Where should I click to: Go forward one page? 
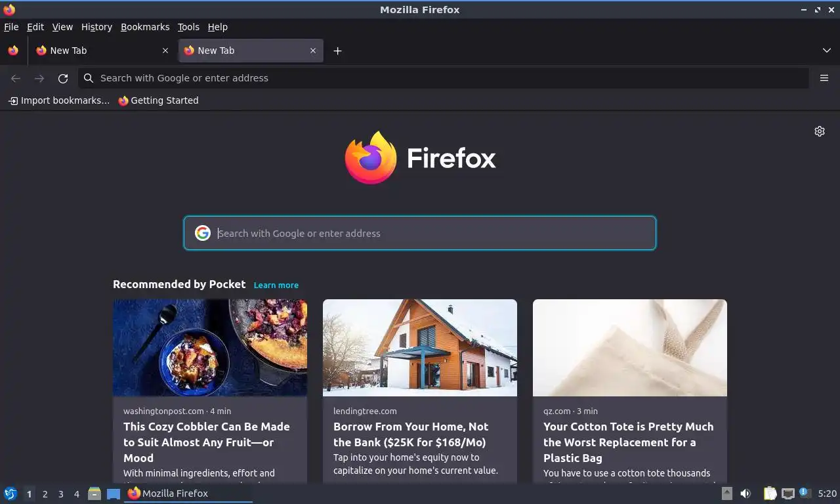tap(39, 78)
